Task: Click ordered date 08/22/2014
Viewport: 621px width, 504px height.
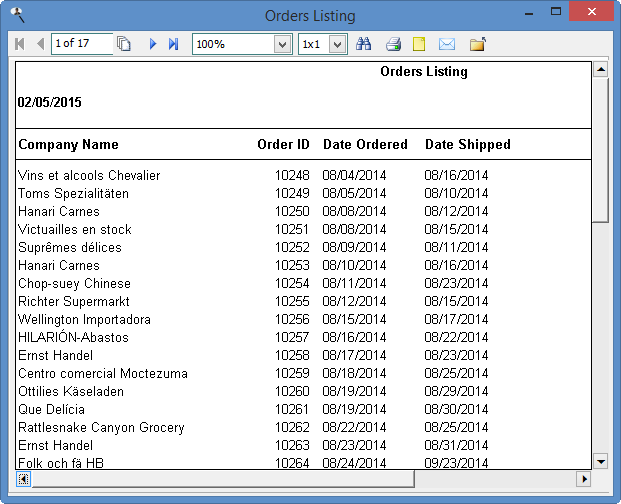Action: 354,428
